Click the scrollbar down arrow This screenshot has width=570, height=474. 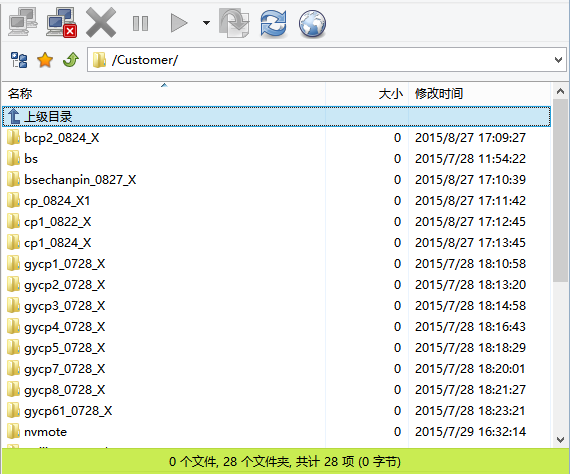(x=560, y=440)
